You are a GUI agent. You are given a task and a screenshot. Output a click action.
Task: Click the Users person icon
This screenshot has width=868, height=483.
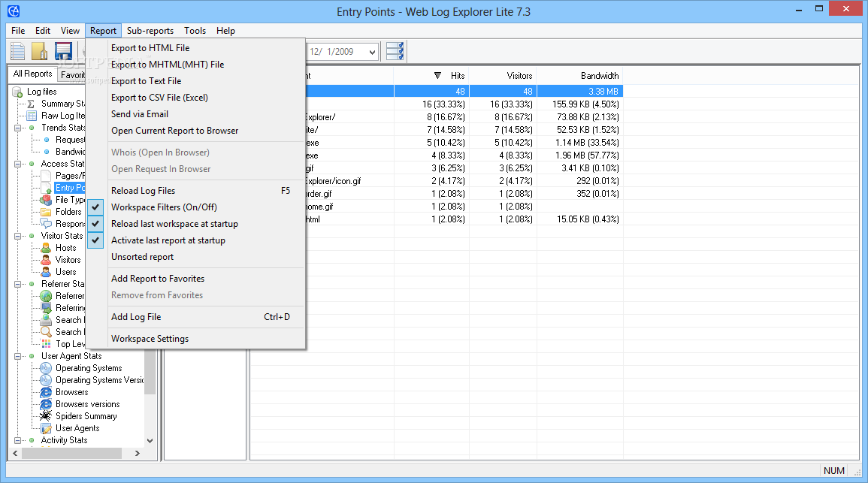tap(47, 272)
